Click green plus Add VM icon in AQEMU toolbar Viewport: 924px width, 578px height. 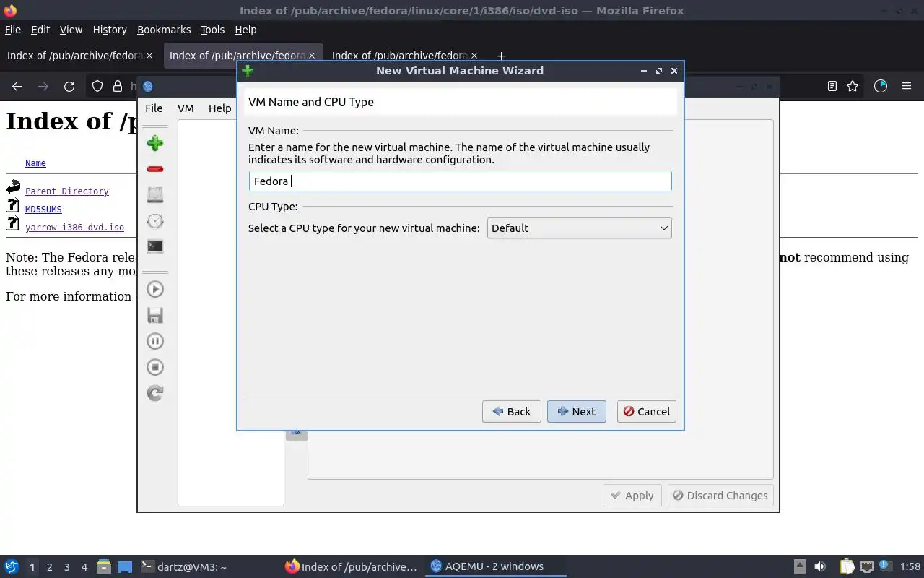(154, 143)
